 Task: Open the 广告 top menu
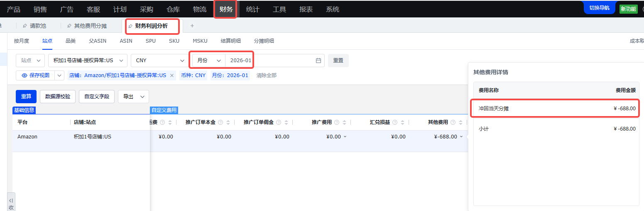tap(67, 9)
